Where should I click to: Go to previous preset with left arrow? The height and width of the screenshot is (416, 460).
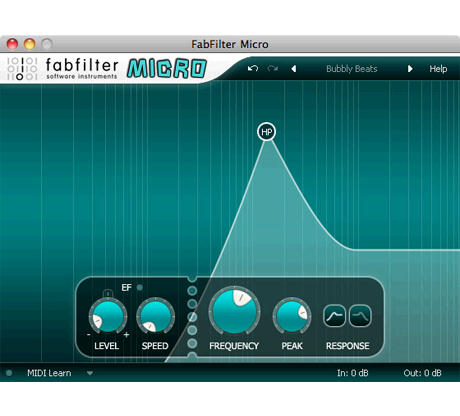pyautogui.click(x=294, y=69)
